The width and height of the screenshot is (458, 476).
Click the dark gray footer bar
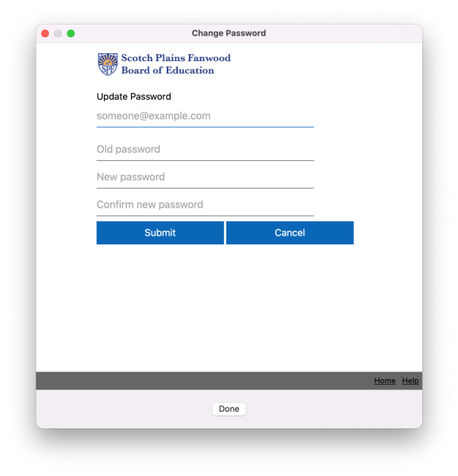pyautogui.click(x=229, y=381)
